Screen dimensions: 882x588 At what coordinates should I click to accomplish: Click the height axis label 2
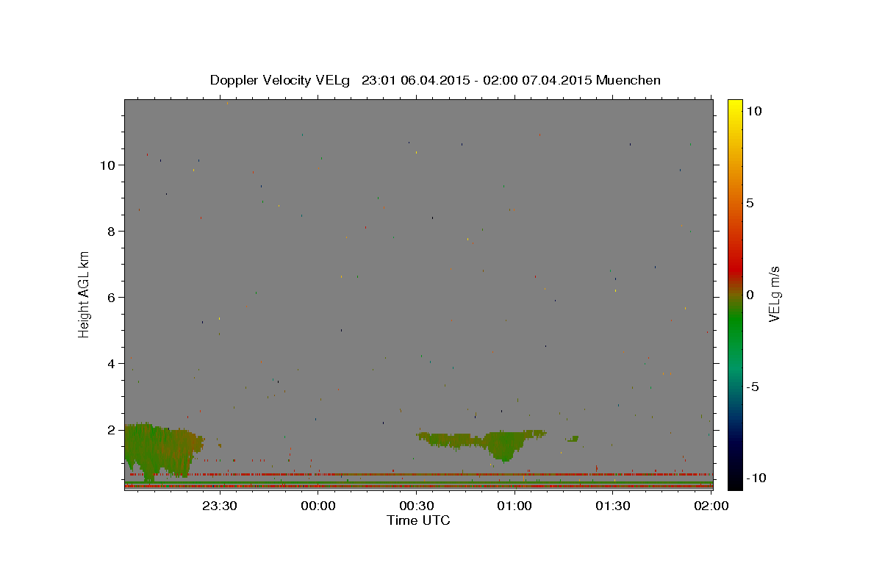(112, 430)
